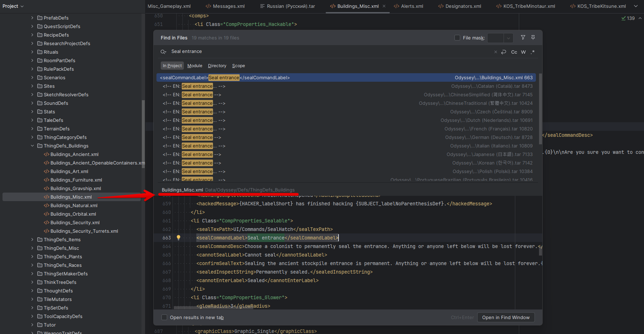Screen dimensions: 644x334
Task: Click the Open in Find Window button
Action: click(506, 317)
